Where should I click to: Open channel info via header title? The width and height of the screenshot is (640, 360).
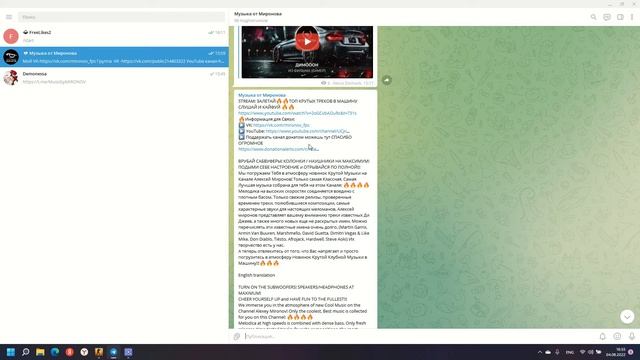pos(258,14)
